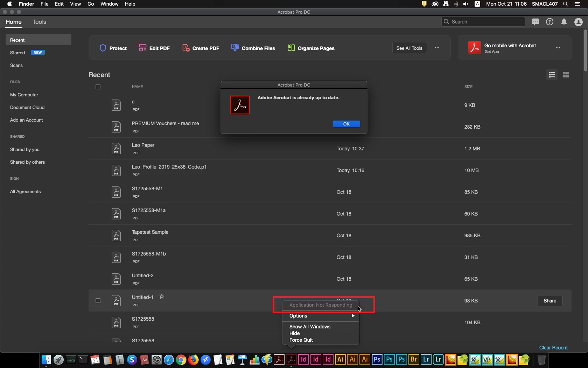Viewport: 588px width, 368px height.
Task: Open the Go menu in the menu bar
Action: tap(91, 4)
